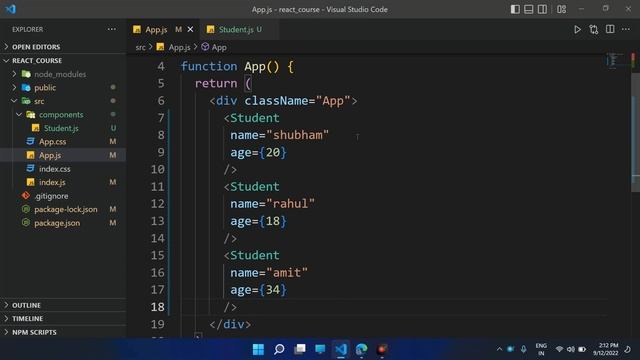This screenshot has height=360, width=640.
Task: Open editor More Actions ellipsis
Action: [x=626, y=29]
